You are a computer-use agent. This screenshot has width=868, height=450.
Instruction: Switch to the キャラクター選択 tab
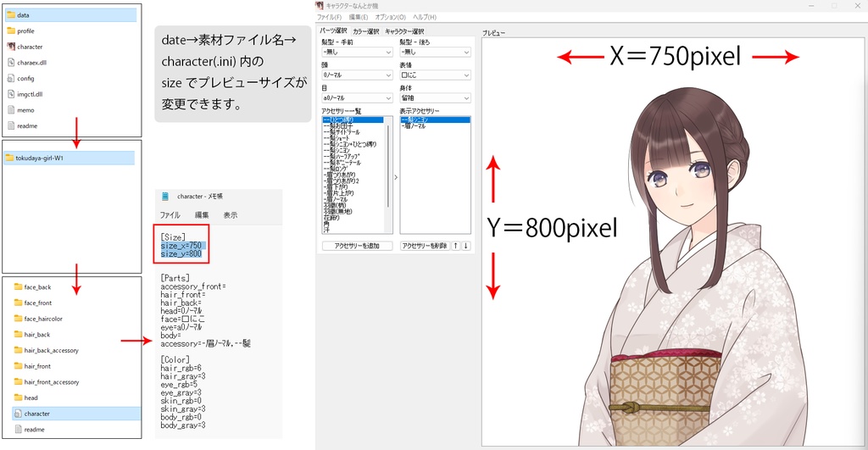pyautogui.click(x=404, y=31)
